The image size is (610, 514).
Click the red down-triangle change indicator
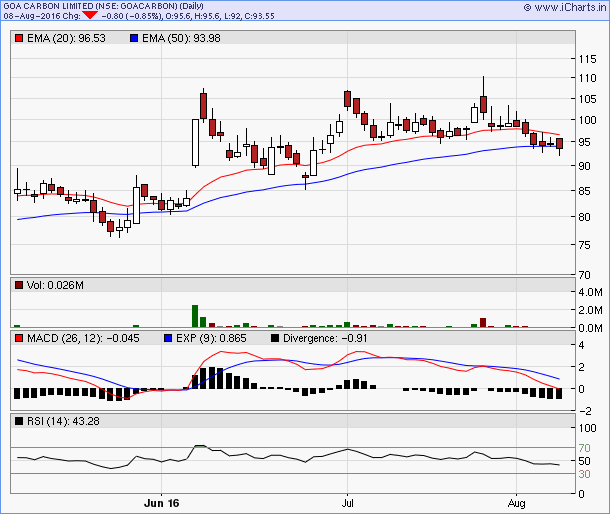(90, 16)
